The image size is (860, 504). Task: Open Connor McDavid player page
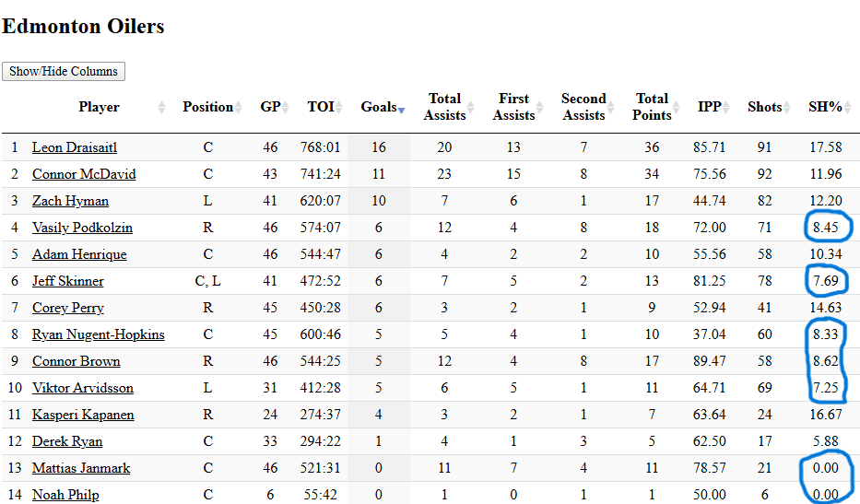pyautogui.click(x=84, y=174)
